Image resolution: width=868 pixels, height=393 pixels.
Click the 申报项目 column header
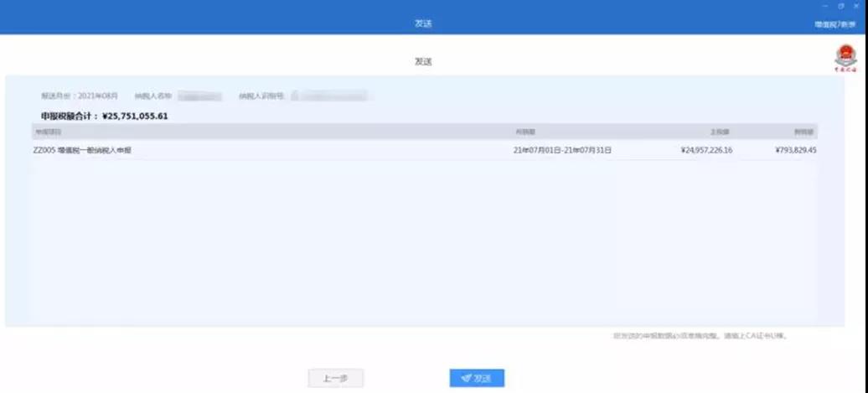[48, 132]
